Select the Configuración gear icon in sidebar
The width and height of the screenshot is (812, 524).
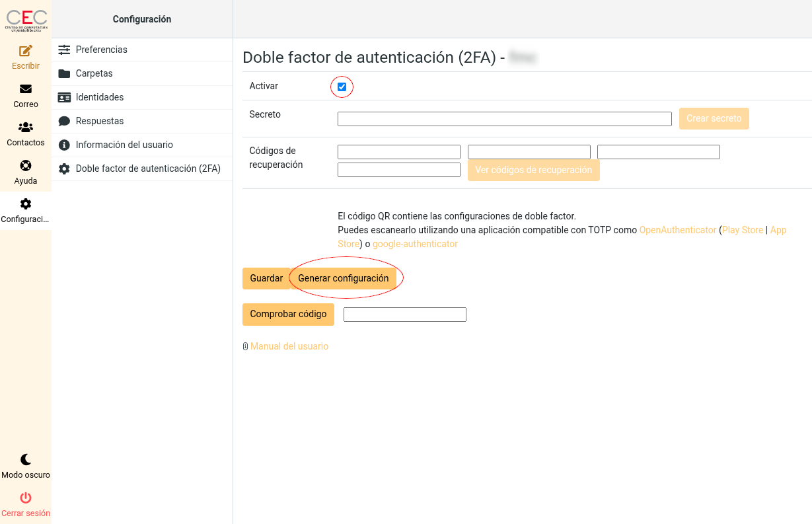(x=26, y=204)
